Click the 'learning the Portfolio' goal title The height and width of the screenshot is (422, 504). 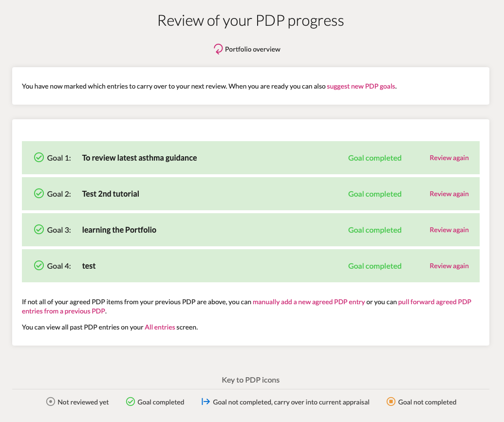coord(119,230)
